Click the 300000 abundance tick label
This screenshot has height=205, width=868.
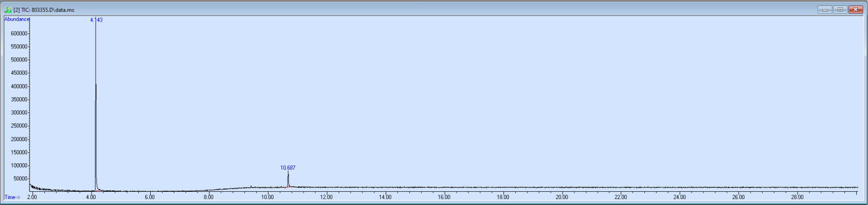tap(19, 113)
